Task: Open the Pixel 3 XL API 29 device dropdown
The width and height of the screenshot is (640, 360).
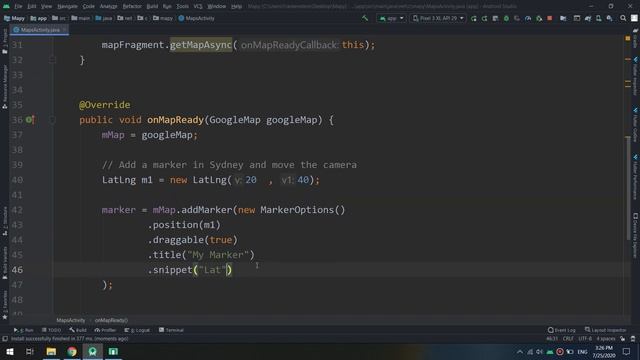Action: tap(438, 18)
